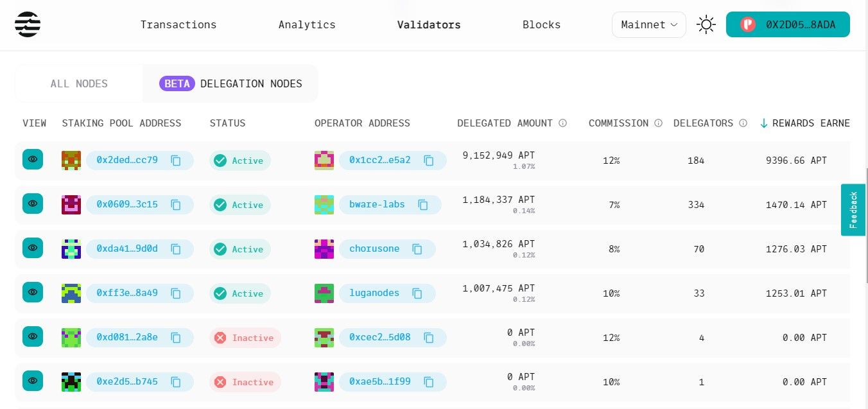Open the Mainnet network dropdown
Image resolution: width=868 pixels, height=409 pixels.
649,25
